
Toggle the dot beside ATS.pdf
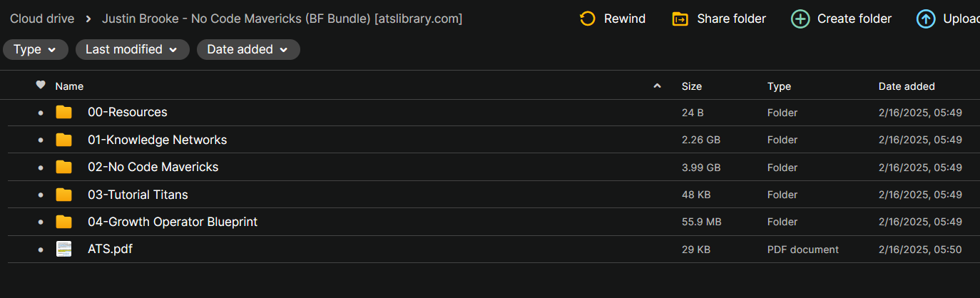tap(41, 250)
